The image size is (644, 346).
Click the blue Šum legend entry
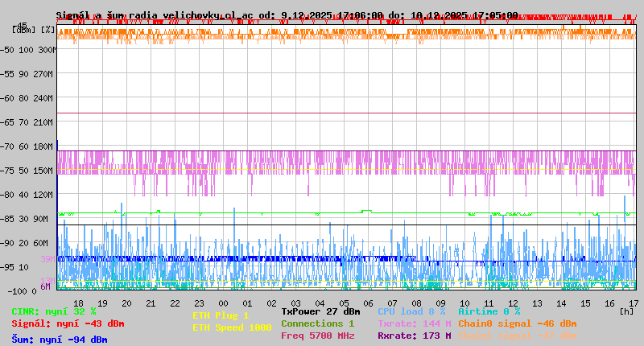coord(59,340)
